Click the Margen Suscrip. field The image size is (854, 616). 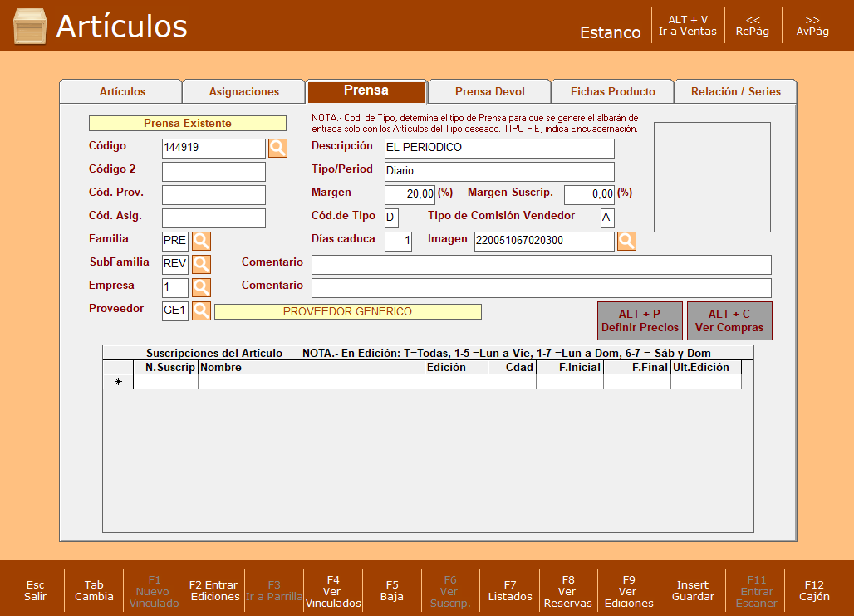point(589,194)
